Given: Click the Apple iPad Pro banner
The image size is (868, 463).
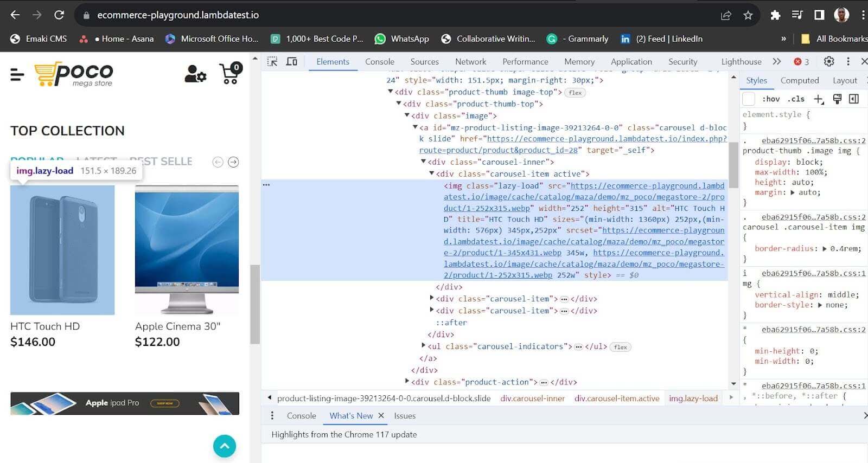Looking at the screenshot, I should [x=125, y=403].
